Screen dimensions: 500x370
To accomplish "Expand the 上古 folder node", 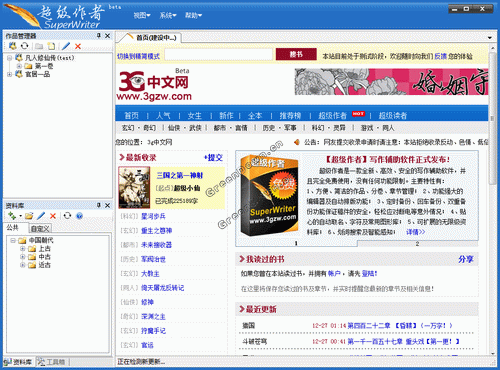I will pos(22,248).
